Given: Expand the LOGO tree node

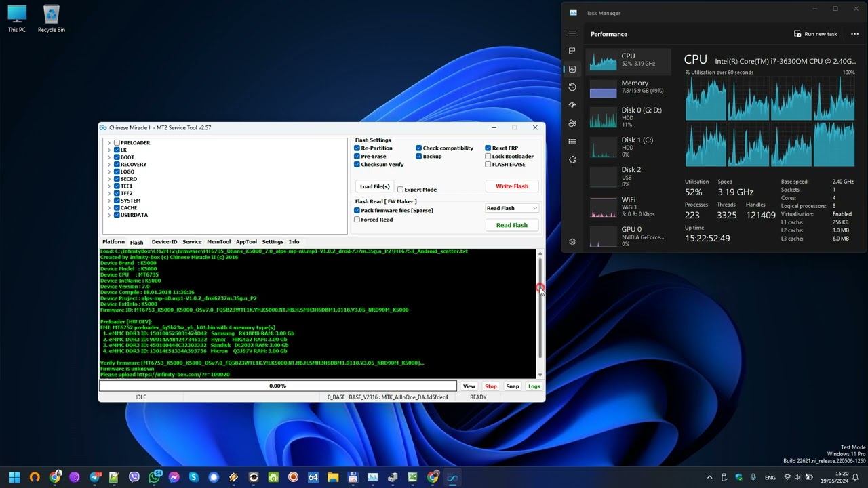Looking at the screenshot, I should (x=108, y=171).
